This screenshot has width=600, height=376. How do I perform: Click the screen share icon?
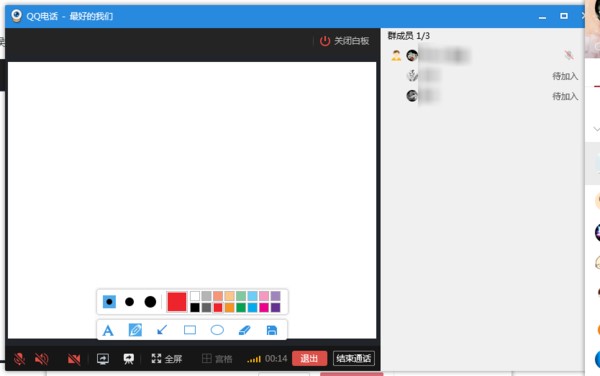[103, 359]
